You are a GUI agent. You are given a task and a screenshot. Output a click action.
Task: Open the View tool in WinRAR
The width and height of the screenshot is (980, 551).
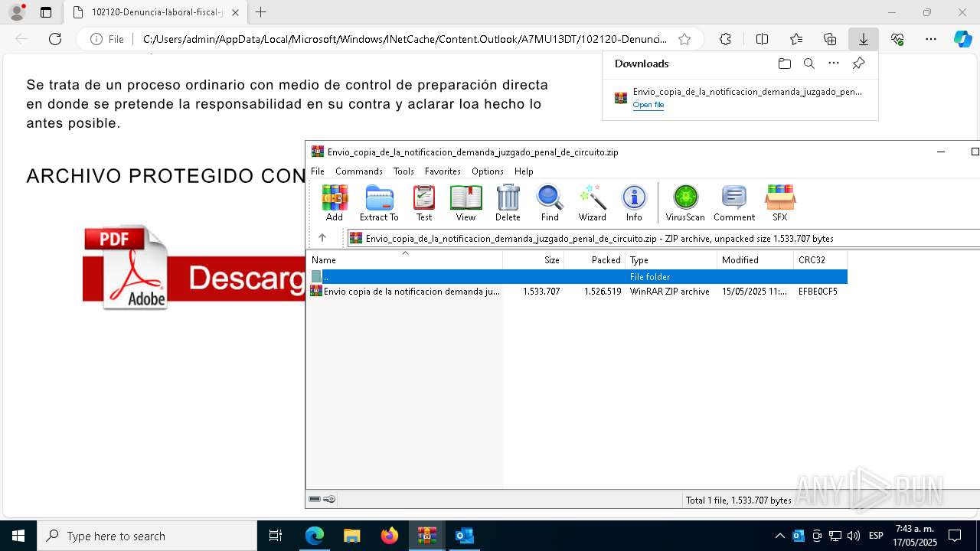(x=465, y=203)
